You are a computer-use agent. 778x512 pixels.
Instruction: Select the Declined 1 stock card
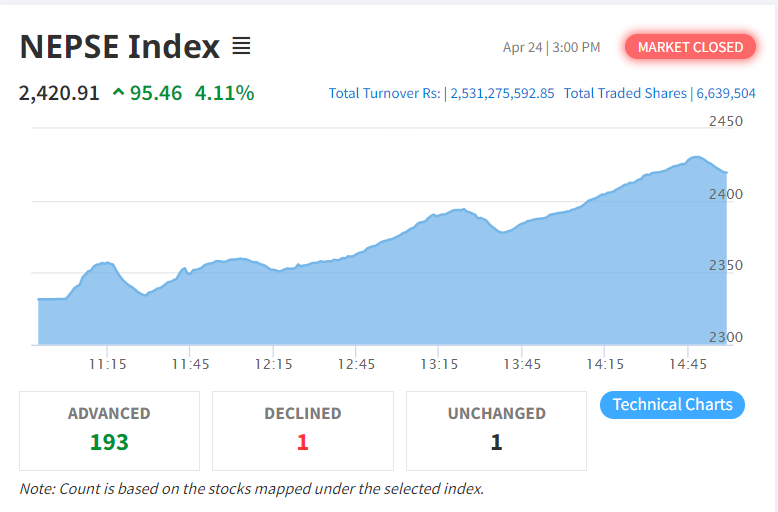coord(302,430)
